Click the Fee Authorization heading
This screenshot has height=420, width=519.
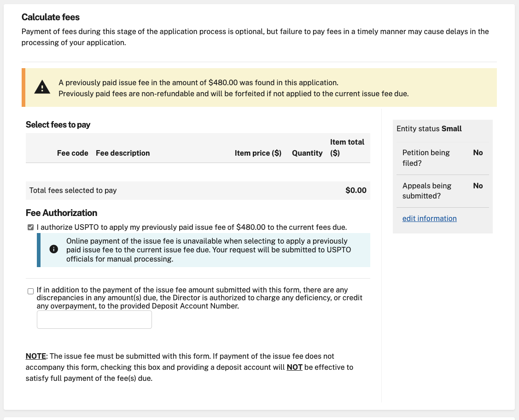point(61,213)
